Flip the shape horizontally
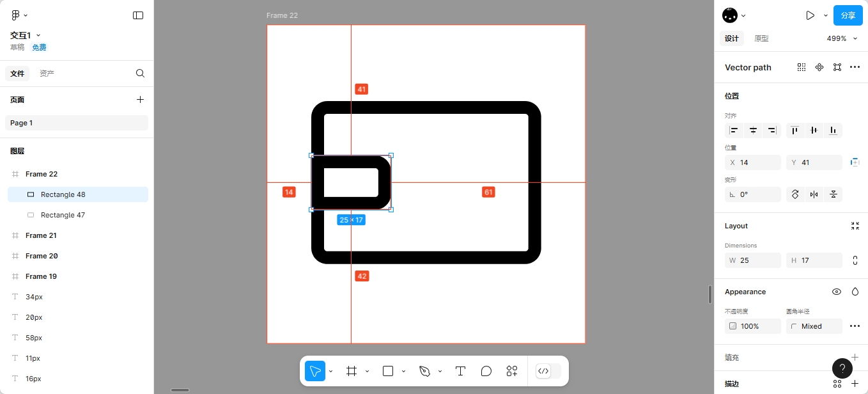This screenshot has height=394, width=868. tap(814, 194)
